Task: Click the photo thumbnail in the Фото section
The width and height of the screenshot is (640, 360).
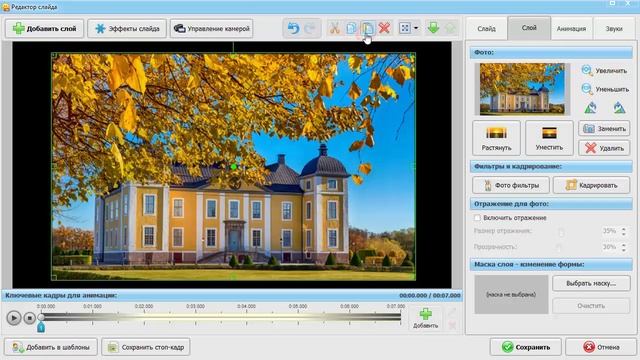Action: [x=522, y=89]
